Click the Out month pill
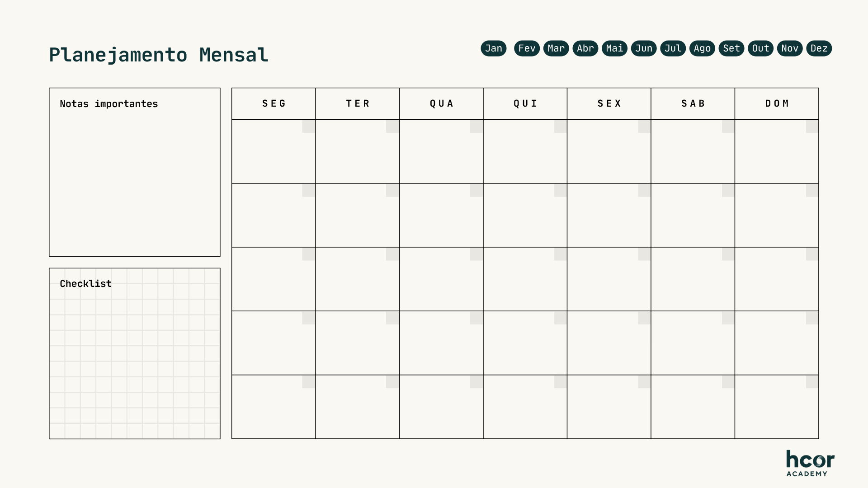868x488 pixels. (761, 48)
